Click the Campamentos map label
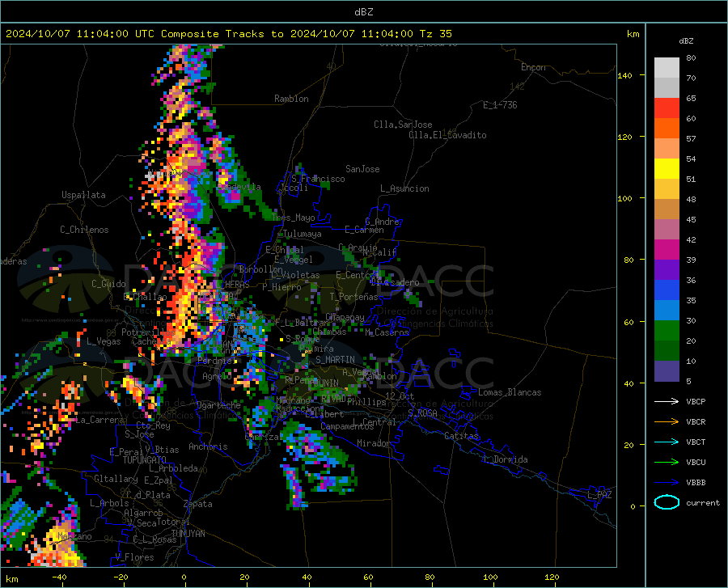This screenshot has height=588, width=728. click(347, 426)
